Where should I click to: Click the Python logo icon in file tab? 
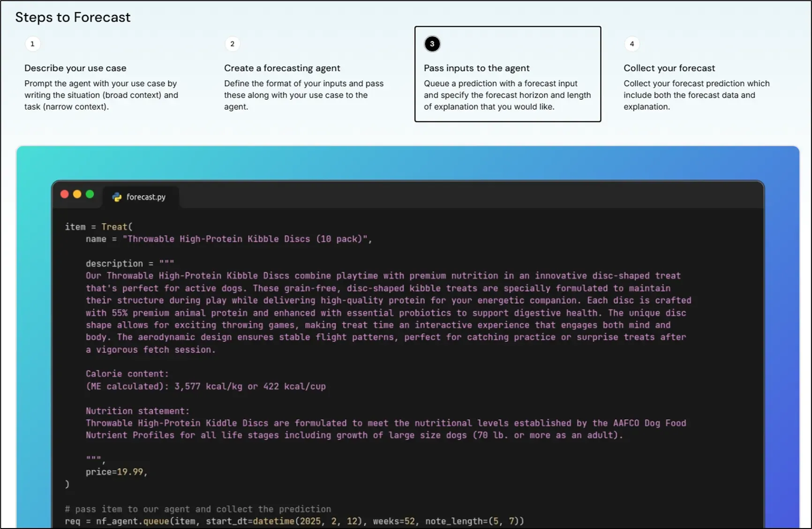[117, 197]
